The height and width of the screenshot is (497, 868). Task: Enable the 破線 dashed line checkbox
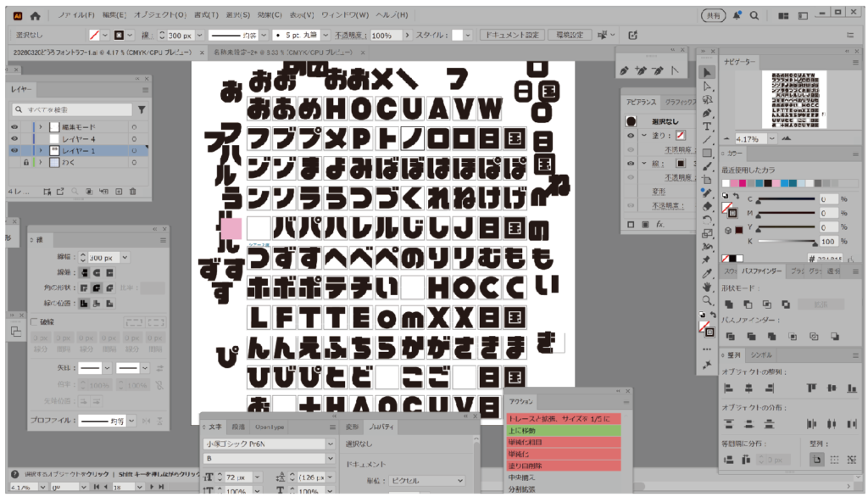coord(34,322)
